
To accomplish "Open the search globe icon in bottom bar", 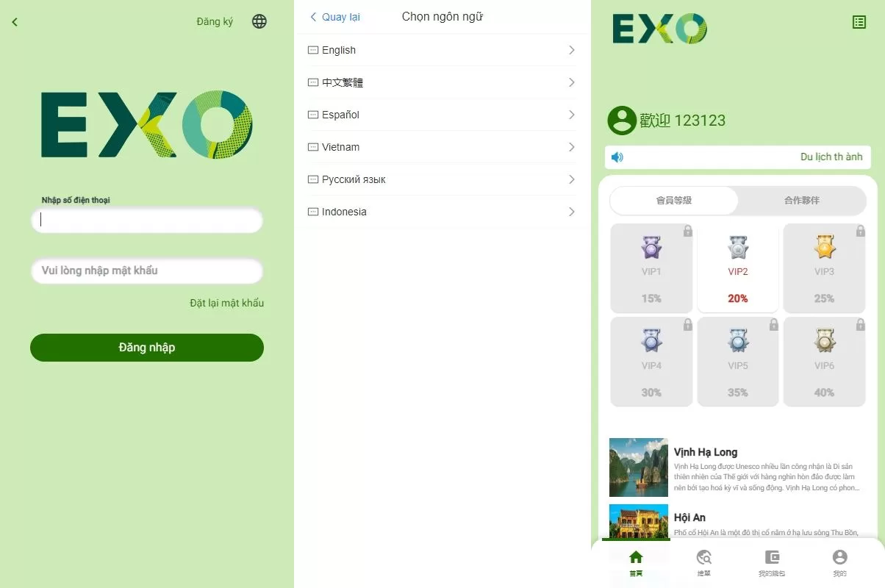I will tap(704, 557).
